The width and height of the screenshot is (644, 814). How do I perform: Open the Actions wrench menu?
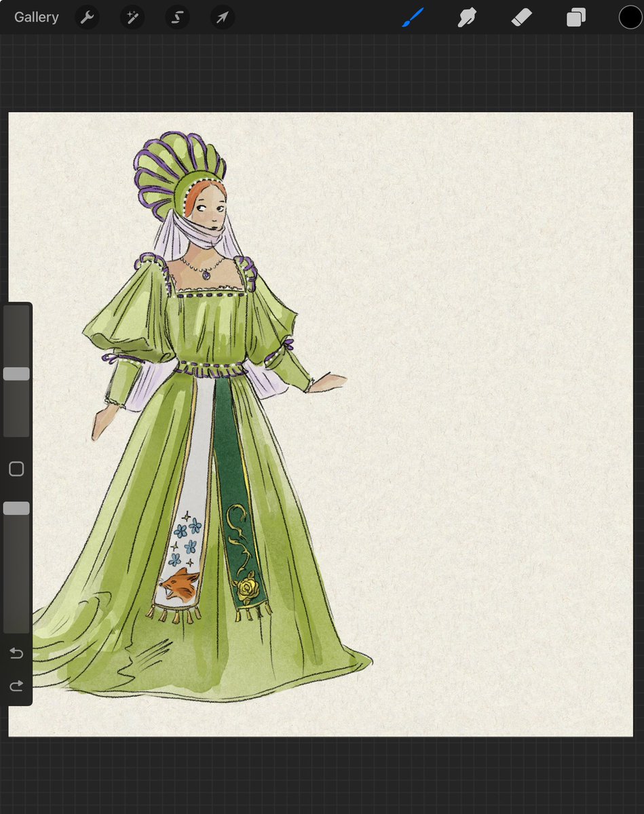87,18
